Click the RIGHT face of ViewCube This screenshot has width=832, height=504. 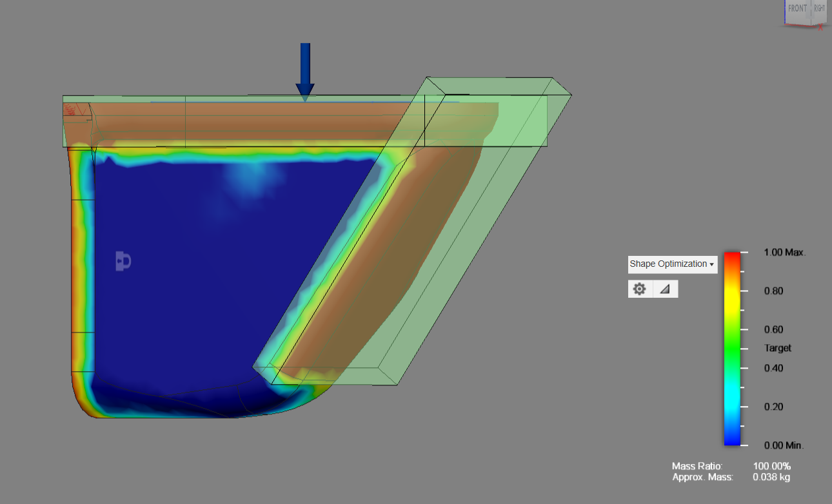pyautogui.click(x=819, y=9)
